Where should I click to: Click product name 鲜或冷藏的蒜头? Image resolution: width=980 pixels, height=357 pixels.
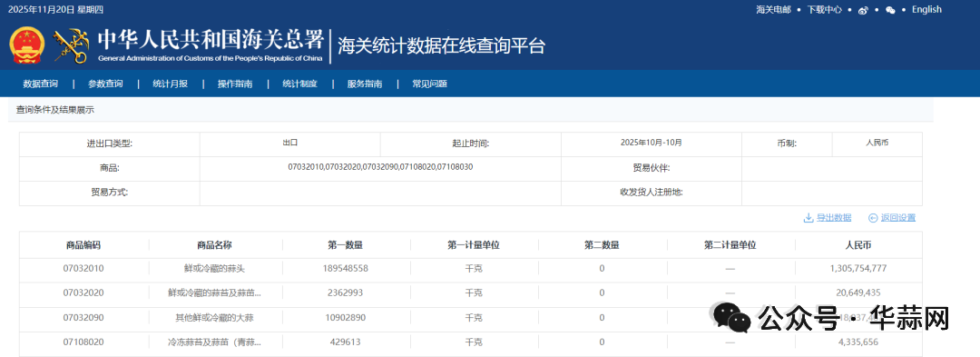coord(214,268)
